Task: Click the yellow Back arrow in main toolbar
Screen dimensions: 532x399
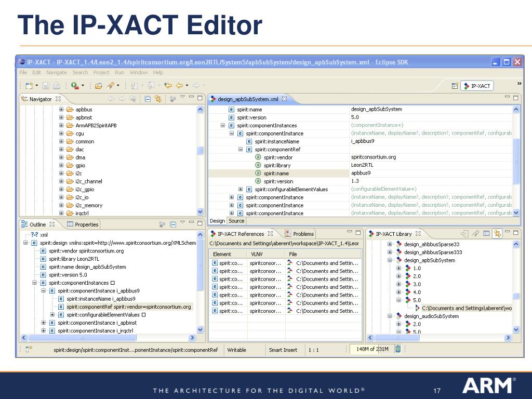Action: pos(179,86)
